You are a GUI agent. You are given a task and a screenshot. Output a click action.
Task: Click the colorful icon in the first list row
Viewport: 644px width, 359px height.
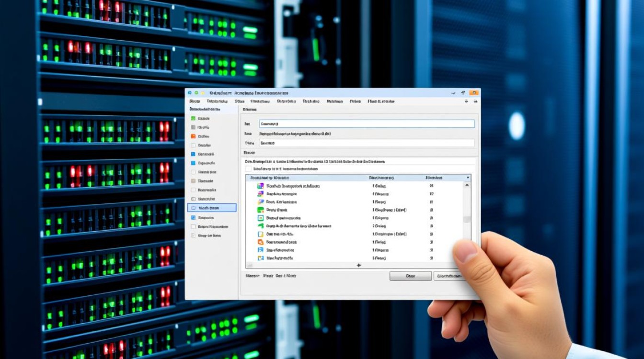coord(261,186)
